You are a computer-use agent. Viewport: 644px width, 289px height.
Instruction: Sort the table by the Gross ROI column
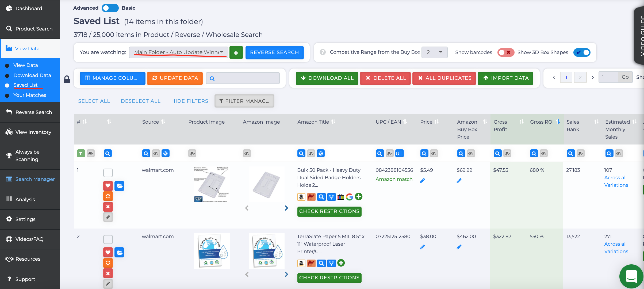558,122
